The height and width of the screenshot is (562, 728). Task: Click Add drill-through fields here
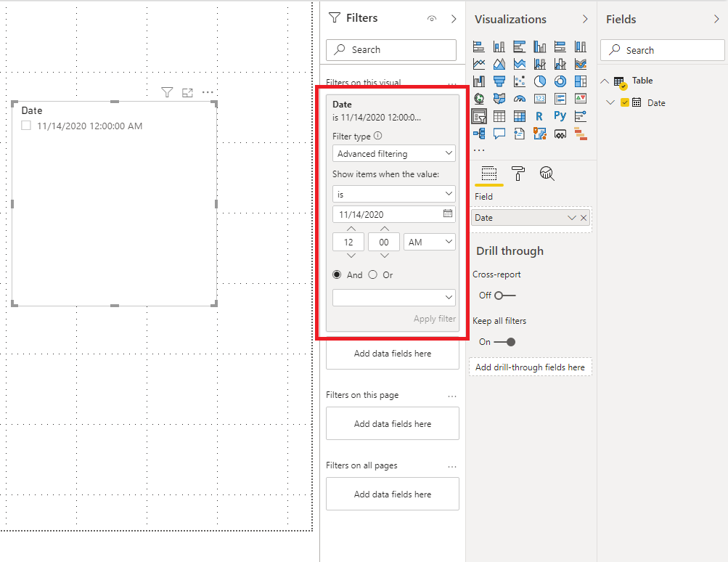(x=531, y=367)
